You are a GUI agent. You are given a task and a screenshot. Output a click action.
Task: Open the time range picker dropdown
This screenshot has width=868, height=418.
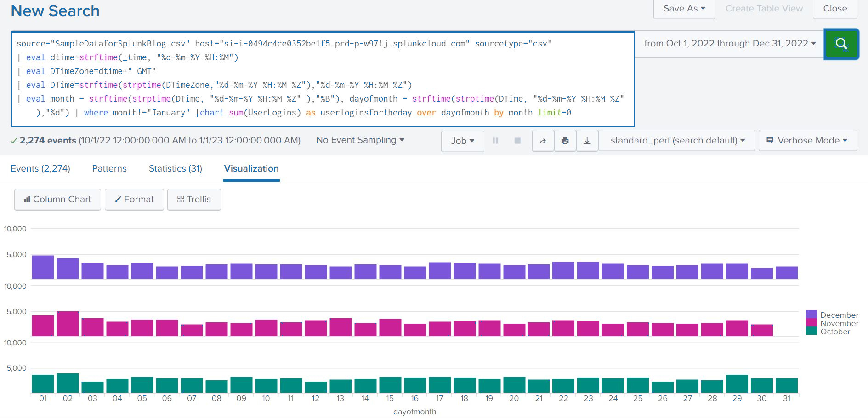[730, 44]
